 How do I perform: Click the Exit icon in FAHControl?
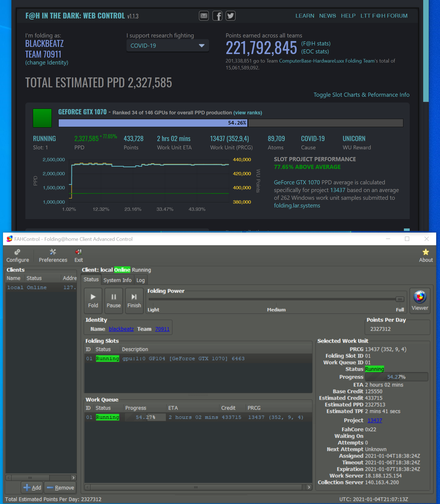click(x=79, y=256)
